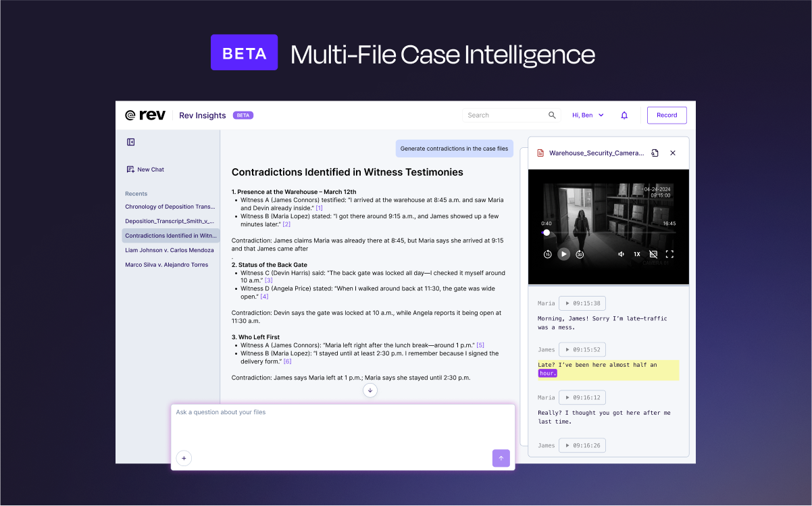Skip video forward 30 seconds

click(580, 254)
